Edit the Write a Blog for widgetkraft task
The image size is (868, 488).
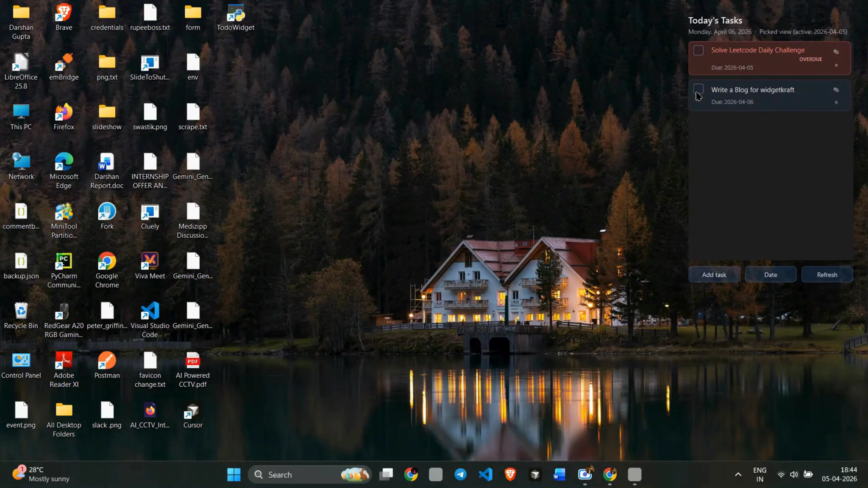click(x=836, y=90)
